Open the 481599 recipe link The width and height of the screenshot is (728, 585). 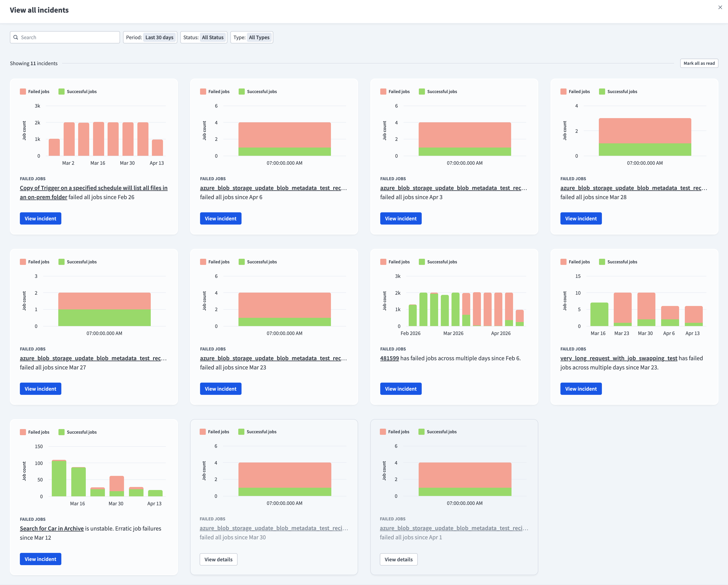389,358
